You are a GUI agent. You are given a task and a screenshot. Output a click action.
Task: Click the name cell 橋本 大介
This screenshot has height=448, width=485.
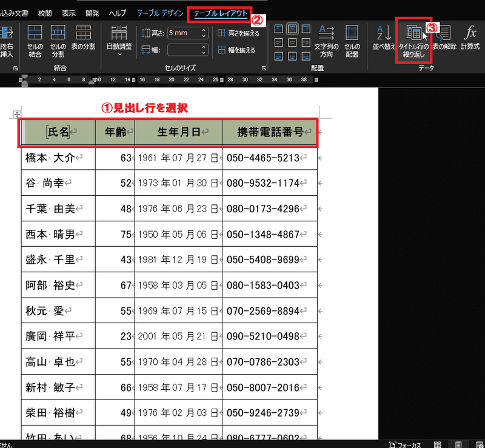click(58, 158)
